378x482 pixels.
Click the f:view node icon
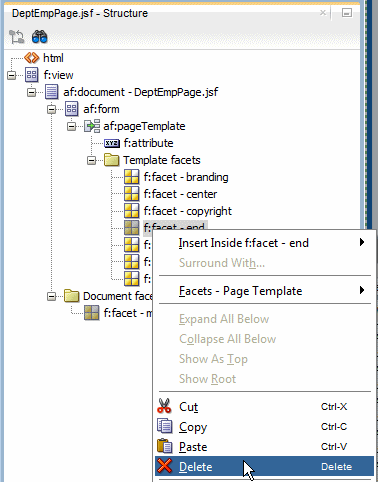[32, 75]
